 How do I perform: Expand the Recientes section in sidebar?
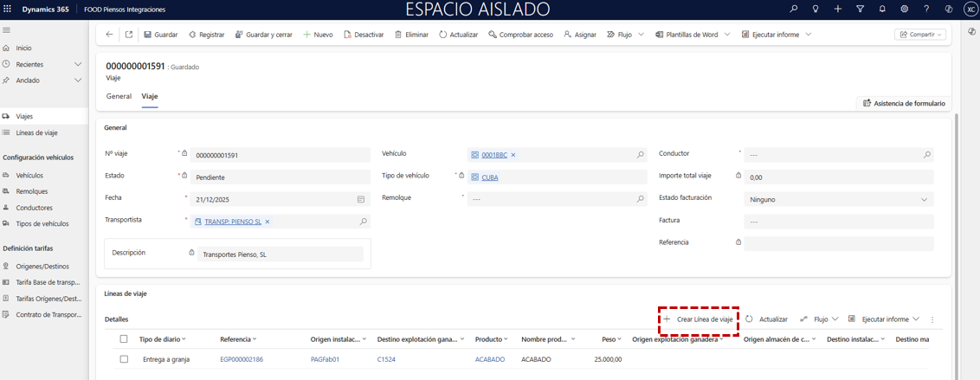click(x=78, y=65)
